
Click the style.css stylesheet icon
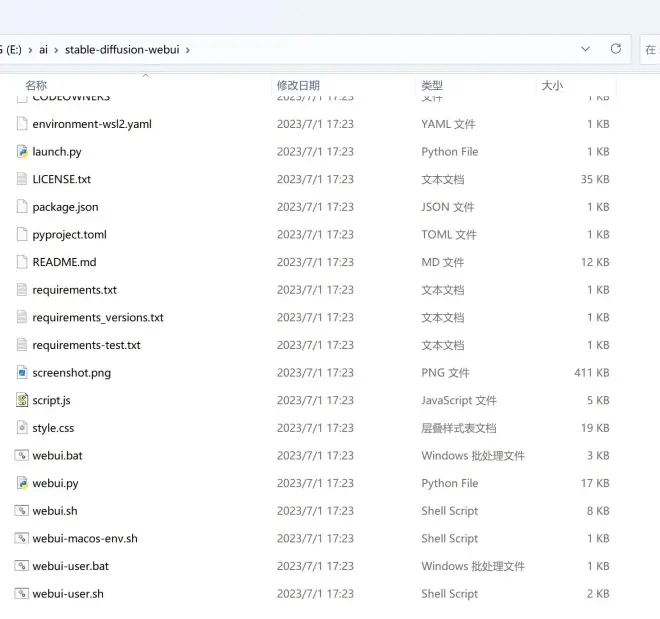click(22, 428)
